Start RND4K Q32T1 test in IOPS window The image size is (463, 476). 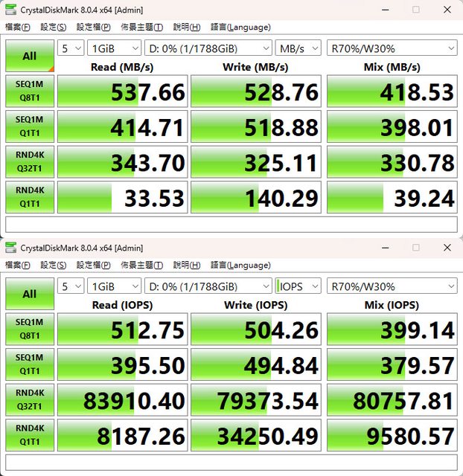pyautogui.click(x=29, y=401)
